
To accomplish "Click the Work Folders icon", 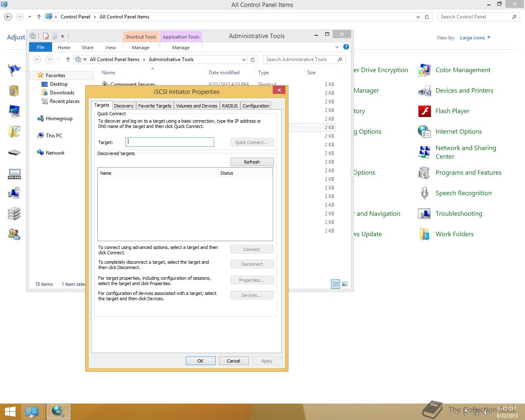I will pyautogui.click(x=424, y=234).
